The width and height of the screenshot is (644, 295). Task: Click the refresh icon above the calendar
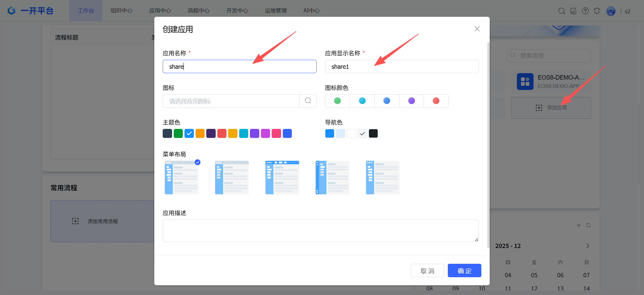[588, 225]
